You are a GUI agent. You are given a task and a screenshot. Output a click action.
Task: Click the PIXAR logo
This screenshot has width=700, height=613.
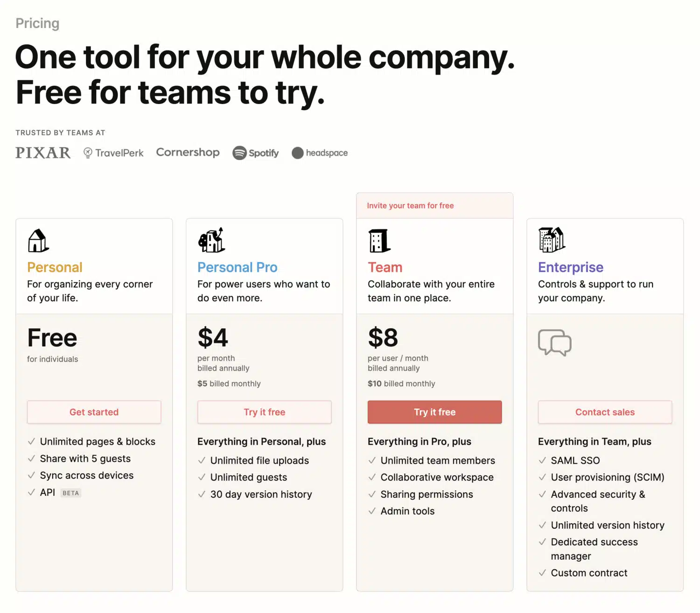point(43,153)
